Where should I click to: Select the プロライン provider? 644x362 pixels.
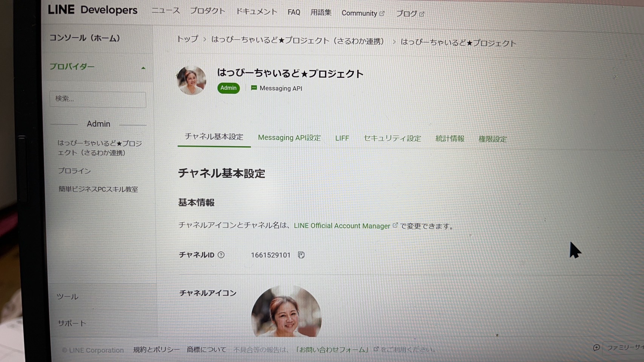point(74,171)
